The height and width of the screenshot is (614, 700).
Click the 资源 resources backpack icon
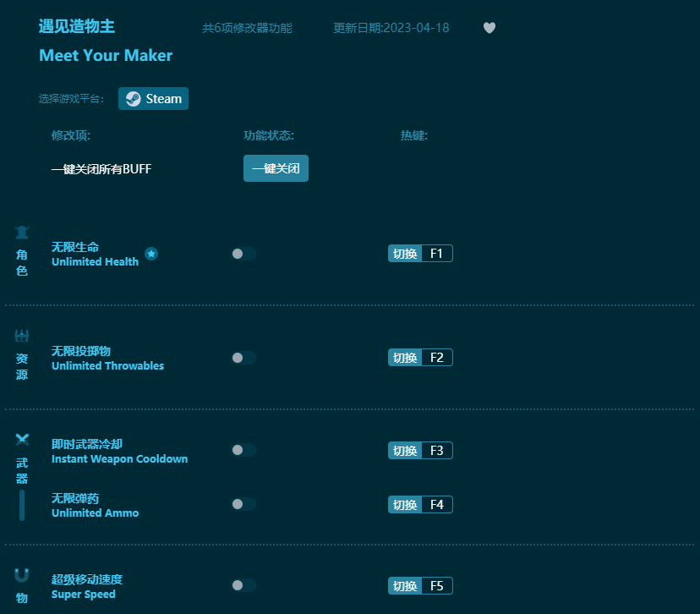point(21,337)
